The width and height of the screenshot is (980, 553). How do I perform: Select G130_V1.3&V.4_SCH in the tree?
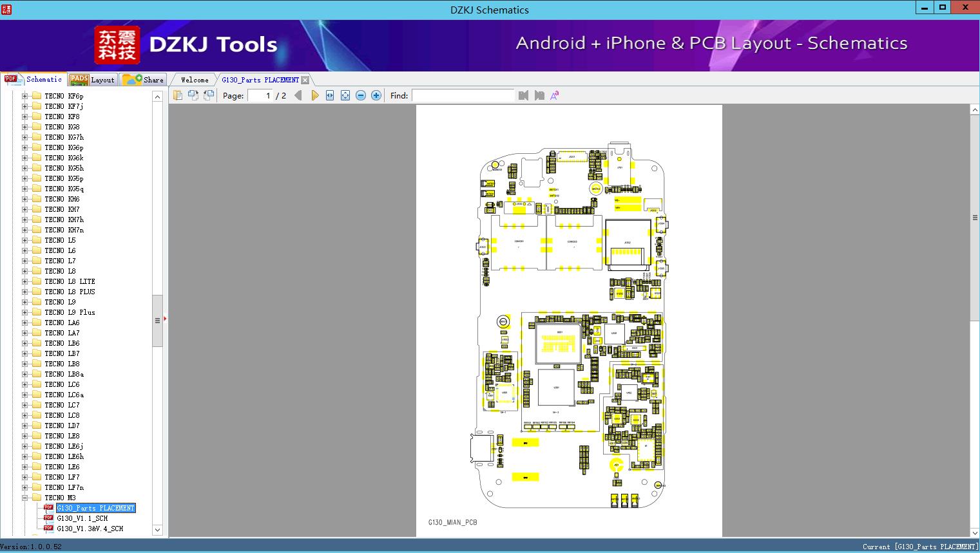pyautogui.click(x=90, y=528)
